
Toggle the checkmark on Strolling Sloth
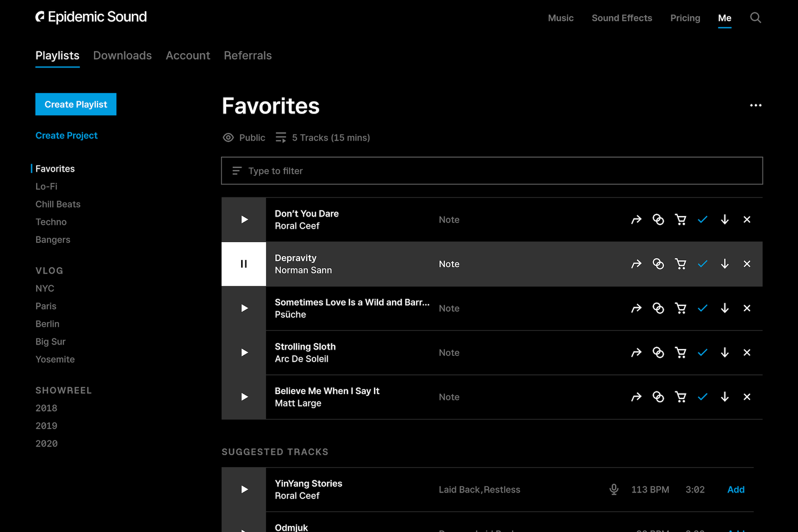pos(702,352)
